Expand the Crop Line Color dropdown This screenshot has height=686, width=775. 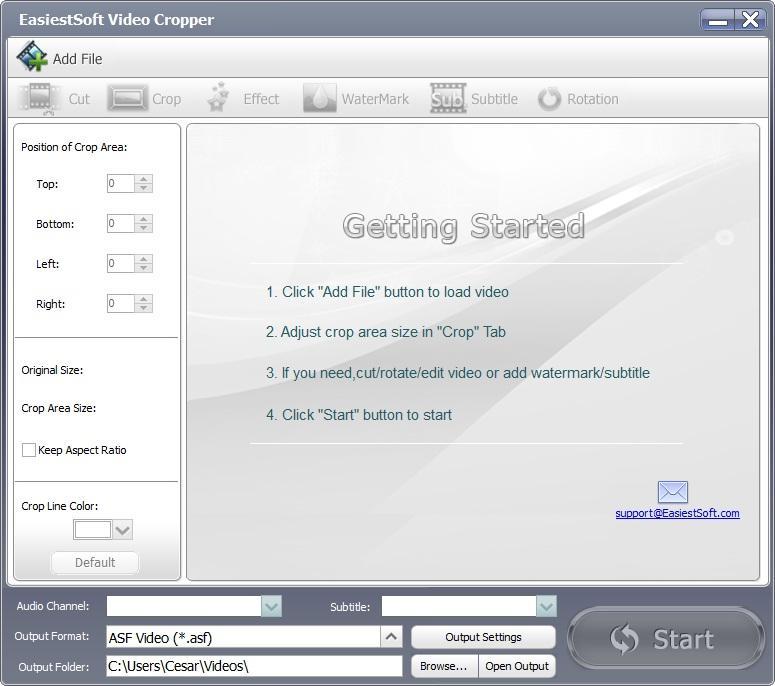click(123, 530)
